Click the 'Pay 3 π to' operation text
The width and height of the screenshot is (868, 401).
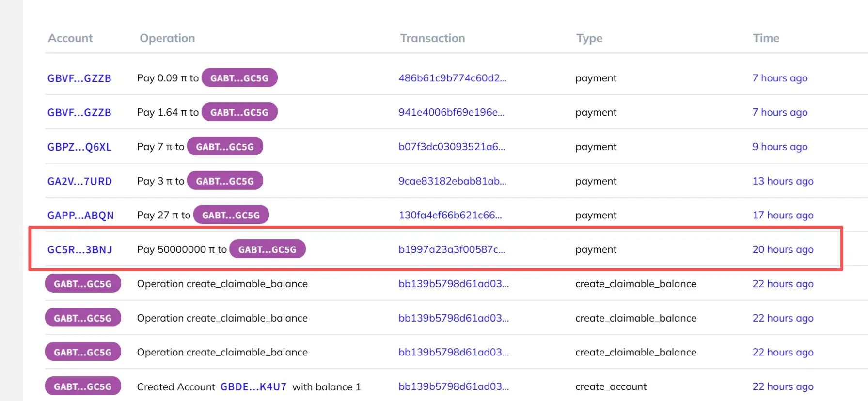(160, 181)
